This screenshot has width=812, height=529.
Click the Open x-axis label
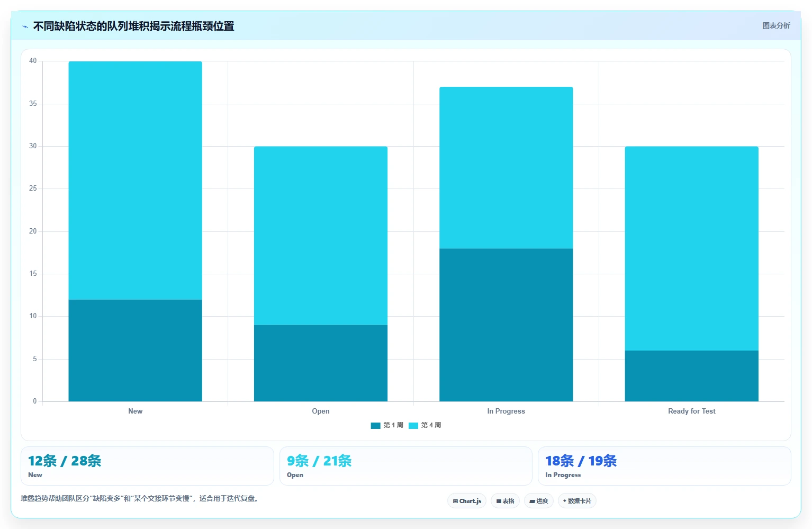point(321,411)
